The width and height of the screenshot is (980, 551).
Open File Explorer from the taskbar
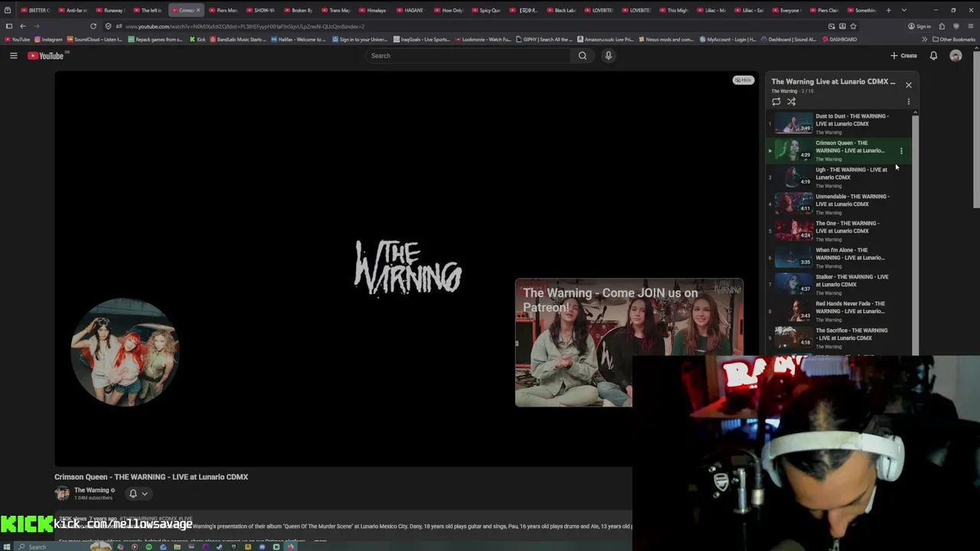(x=177, y=546)
